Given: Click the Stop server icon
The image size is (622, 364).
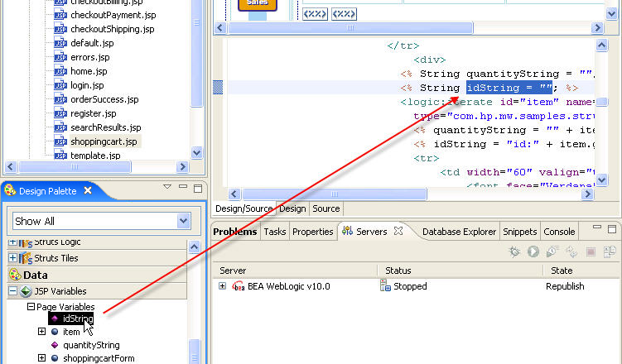Looking at the screenshot, I should (x=591, y=252).
